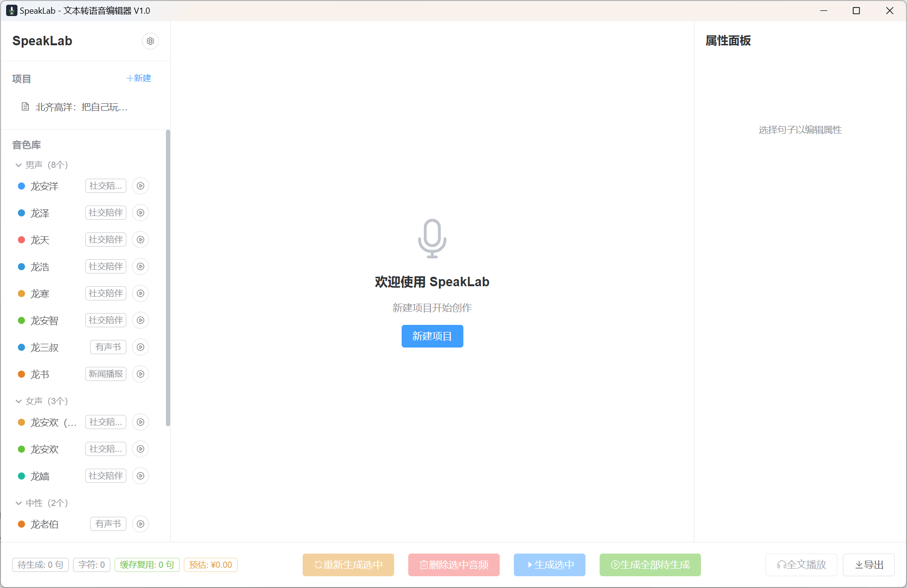Start 全文播放 playback
This screenshot has width=907, height=588.
click(x=801, y=565)
